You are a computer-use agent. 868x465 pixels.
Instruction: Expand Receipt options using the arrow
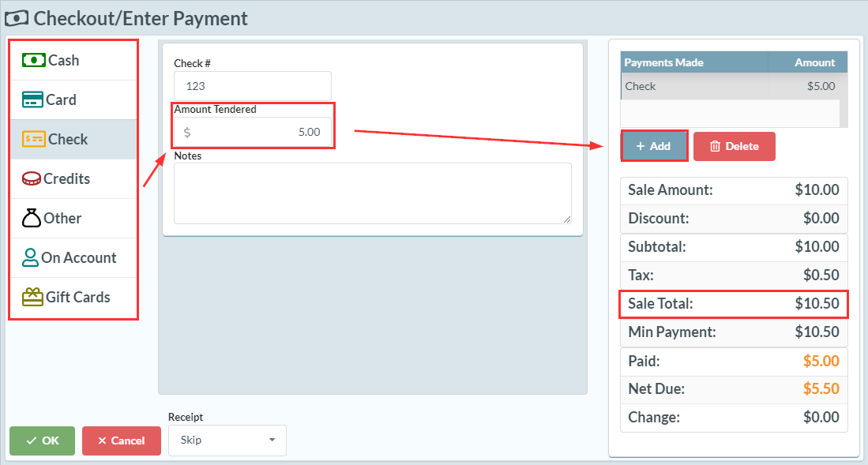272,440
